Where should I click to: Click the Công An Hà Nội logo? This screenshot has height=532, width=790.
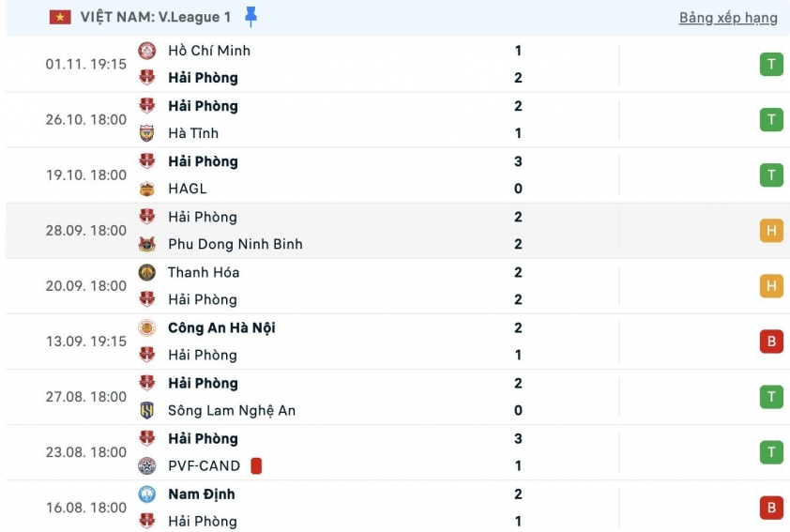(147, 327)
